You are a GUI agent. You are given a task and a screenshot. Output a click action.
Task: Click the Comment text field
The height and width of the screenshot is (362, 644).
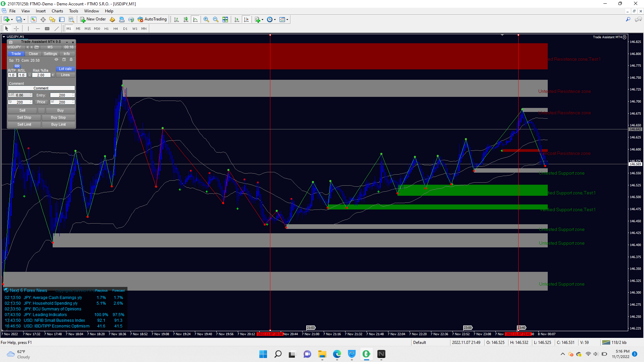(41, 88)
